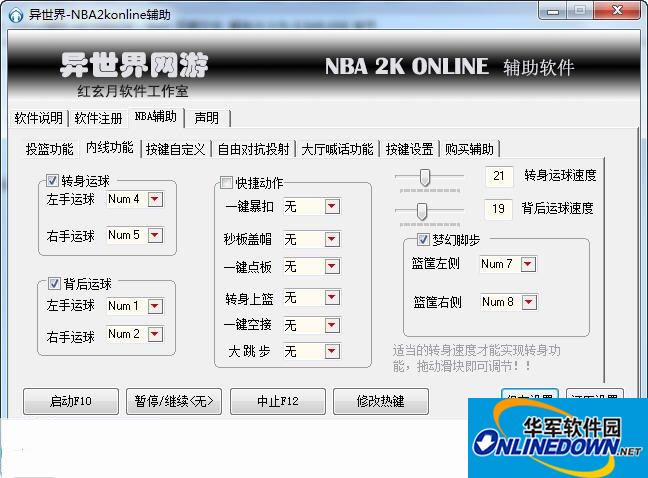
Task: Open the 按键自定义 sub-tab
Action: click(175, 149)
